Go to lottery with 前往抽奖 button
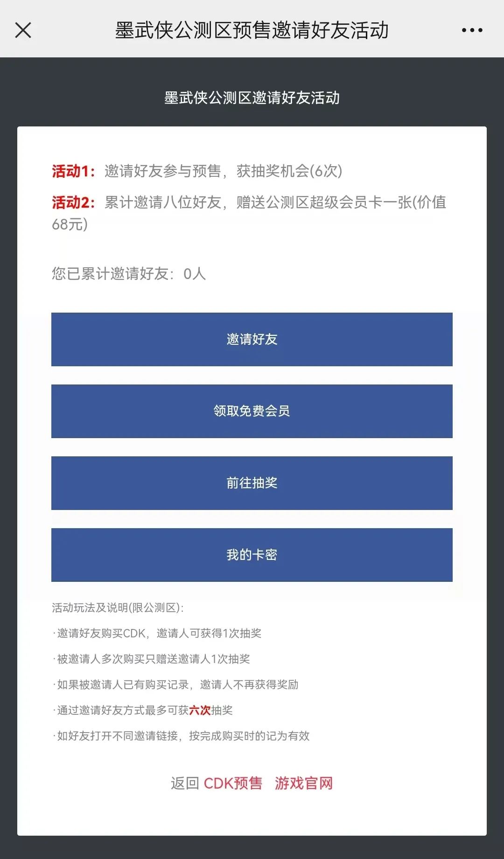 pos(252,483)
